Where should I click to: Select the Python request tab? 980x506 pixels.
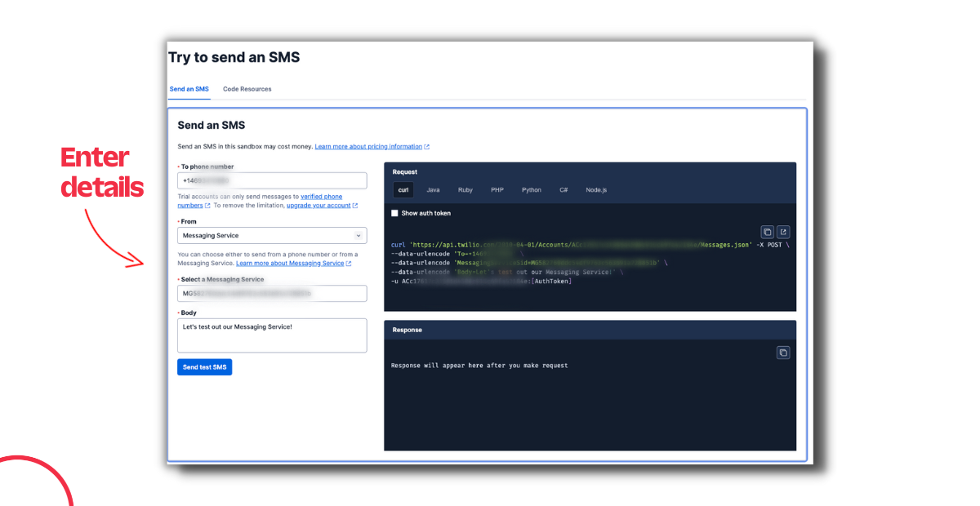click(532, 189)
